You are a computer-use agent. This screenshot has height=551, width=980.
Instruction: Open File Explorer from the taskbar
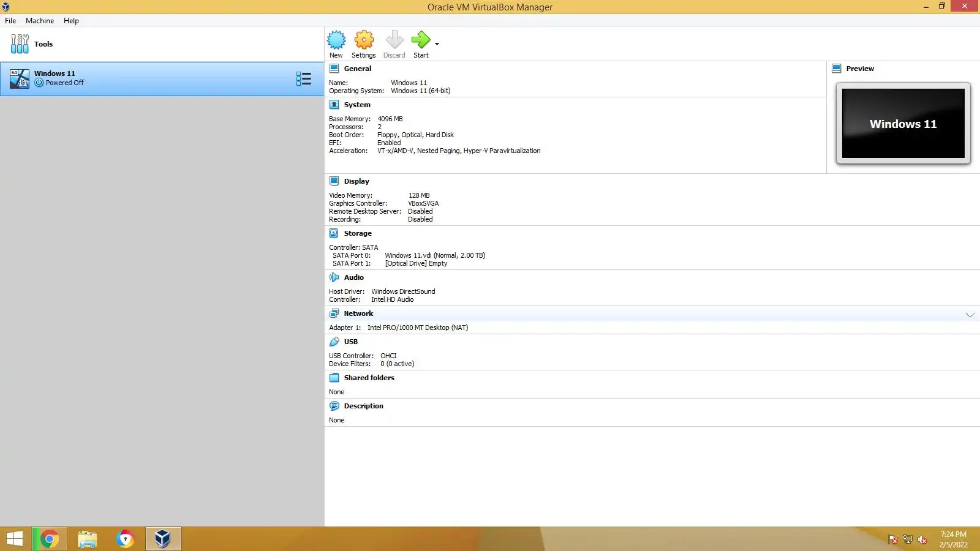tap(88, 539)
